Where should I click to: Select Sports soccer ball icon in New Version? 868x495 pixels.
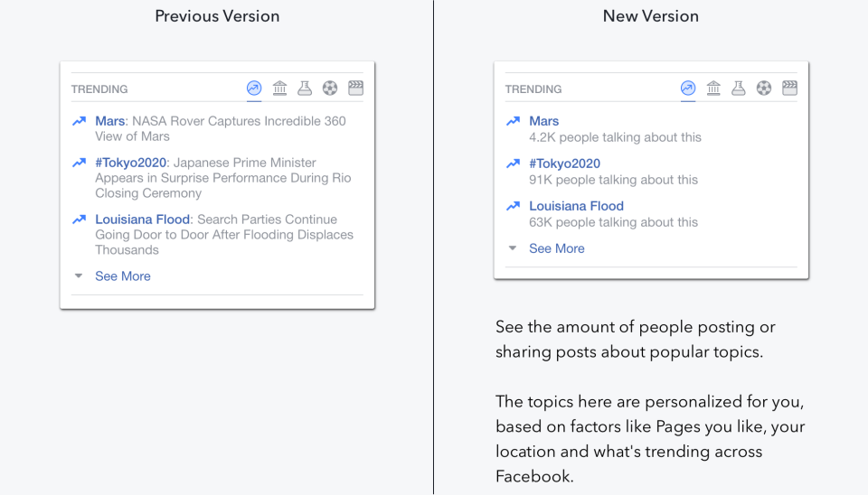pos(764,88)
